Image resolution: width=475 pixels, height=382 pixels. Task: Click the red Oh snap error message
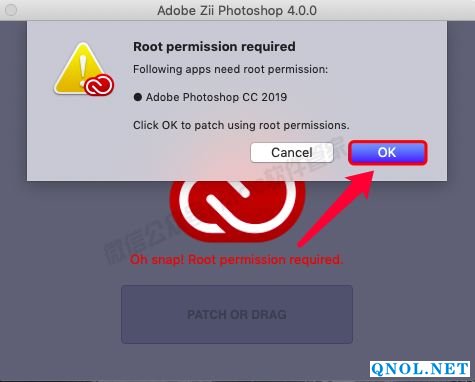(236, 259)
